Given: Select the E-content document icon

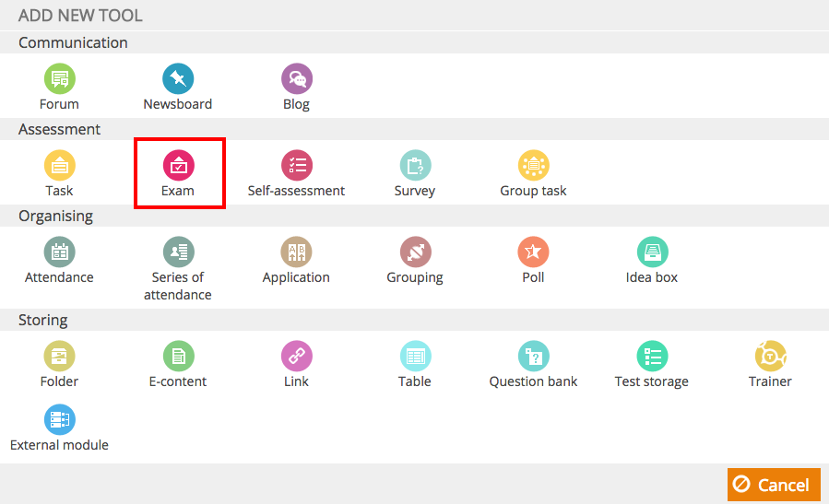Looking at the screenshot, I should coord(178,356).
